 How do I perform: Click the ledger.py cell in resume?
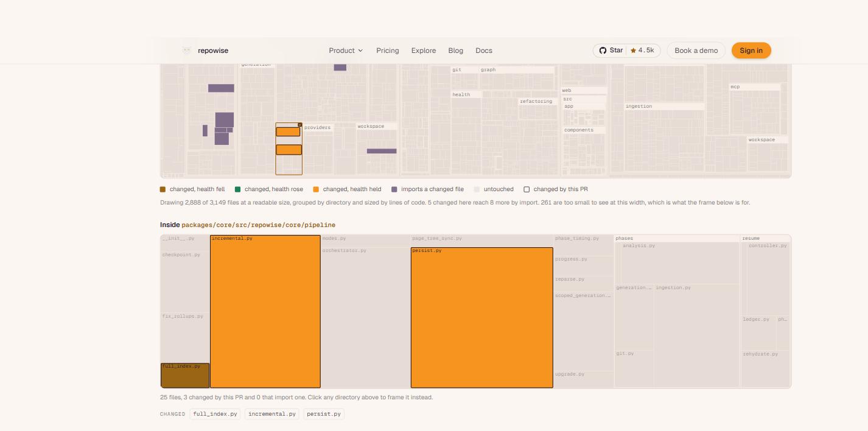(759, 332)
